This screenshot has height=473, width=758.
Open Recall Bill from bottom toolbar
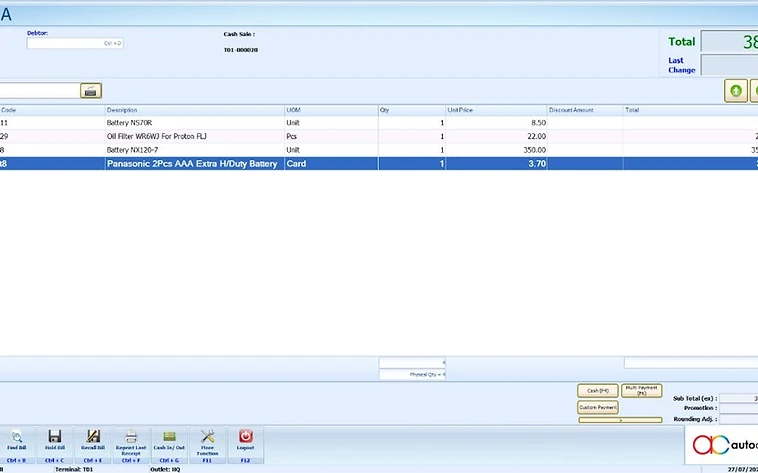point(92,445)
